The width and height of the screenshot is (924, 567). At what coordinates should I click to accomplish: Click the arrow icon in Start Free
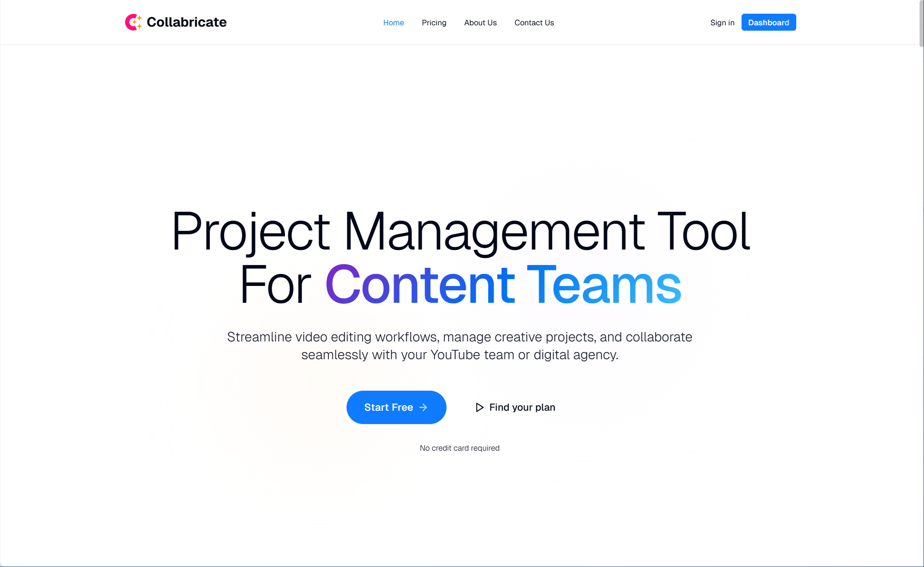click(423, 407)
